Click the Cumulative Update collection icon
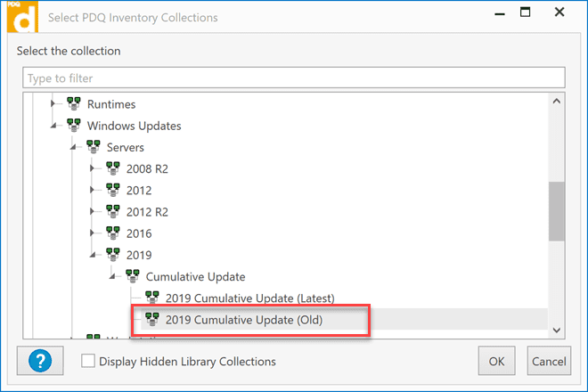 (132, 276)
